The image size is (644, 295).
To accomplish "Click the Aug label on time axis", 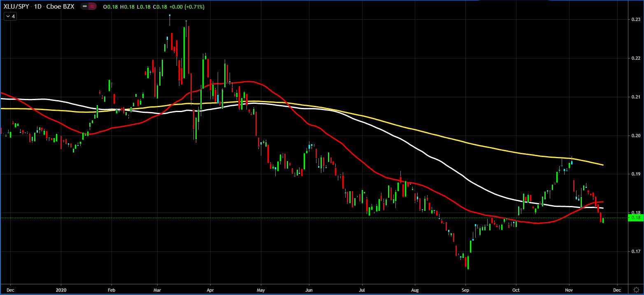I will click(415, 290).
